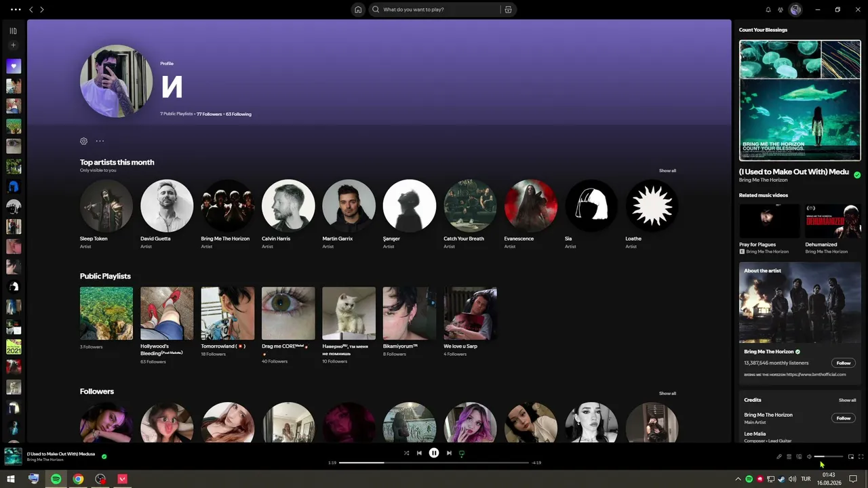Open now-playing album cover in the player bar
The width and height of the screenshot is (868, 488).
click(x=13, y=456)
